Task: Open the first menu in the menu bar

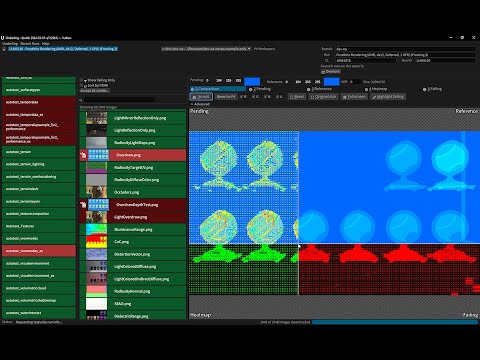Action: point(10,44)
